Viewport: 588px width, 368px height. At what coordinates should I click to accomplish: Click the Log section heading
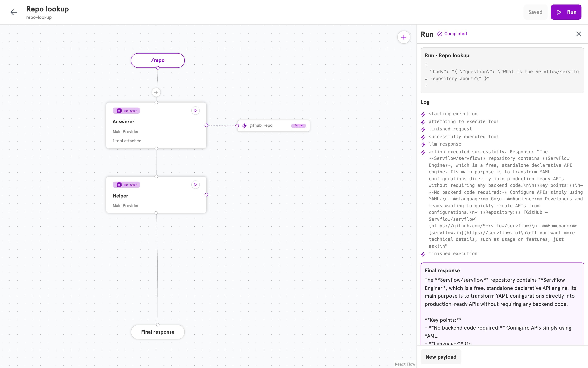[x=425, y=102]
